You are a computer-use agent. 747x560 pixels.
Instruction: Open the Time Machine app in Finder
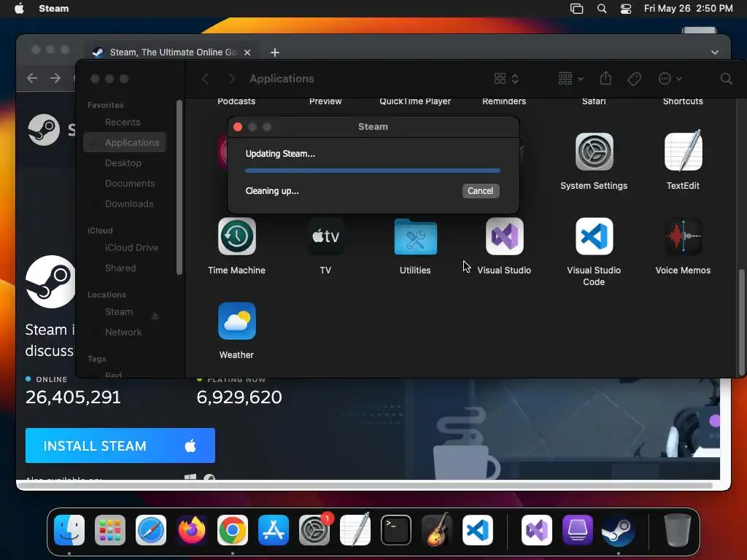coord(237,237)
